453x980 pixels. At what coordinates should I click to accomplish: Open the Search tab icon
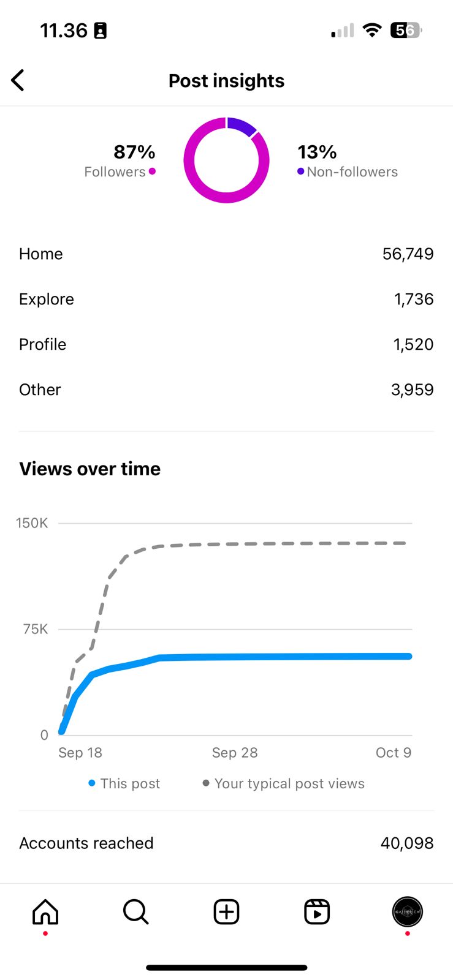coord(135,912)
